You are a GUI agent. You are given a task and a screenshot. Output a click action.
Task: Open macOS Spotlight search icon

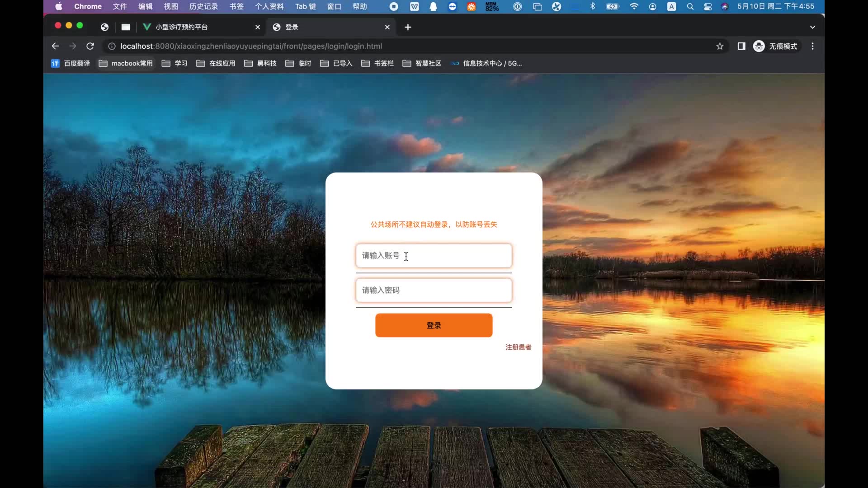pos(690,6)
